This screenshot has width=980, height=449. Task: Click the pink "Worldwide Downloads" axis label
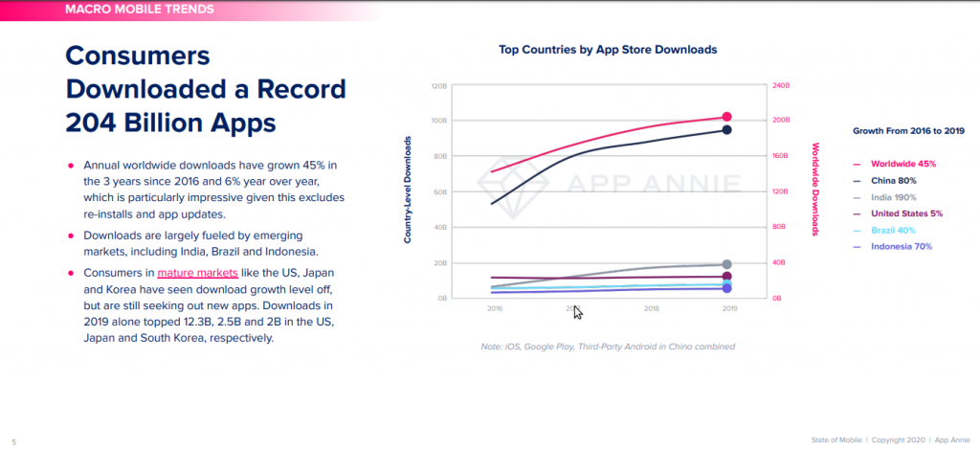click(815, 190)
